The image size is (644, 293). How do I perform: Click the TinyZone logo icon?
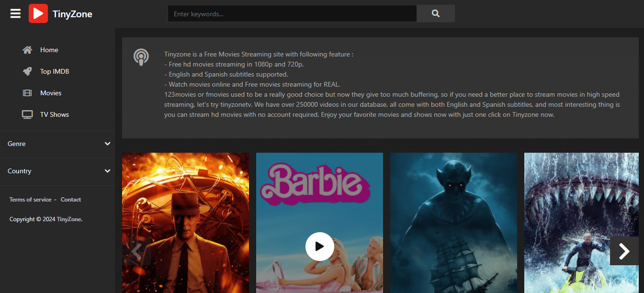38,13
